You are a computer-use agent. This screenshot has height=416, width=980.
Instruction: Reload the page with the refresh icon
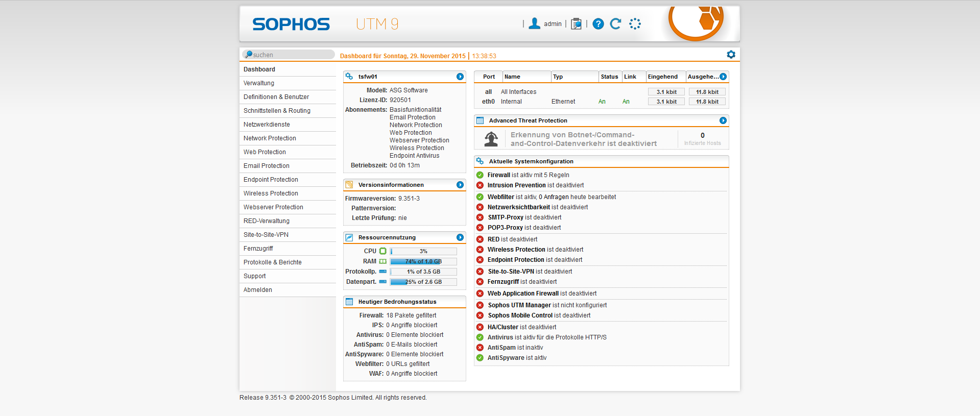click(616, 23)
